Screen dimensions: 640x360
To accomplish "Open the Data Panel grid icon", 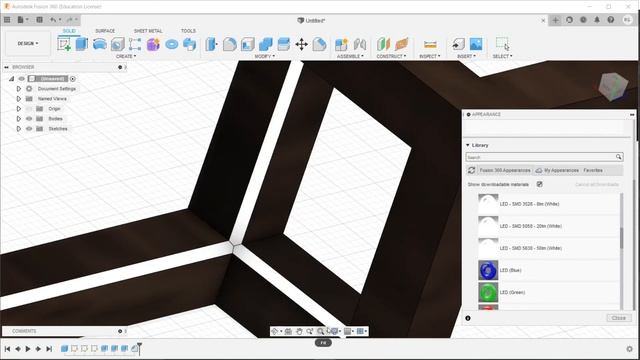I will coord(7,20).
